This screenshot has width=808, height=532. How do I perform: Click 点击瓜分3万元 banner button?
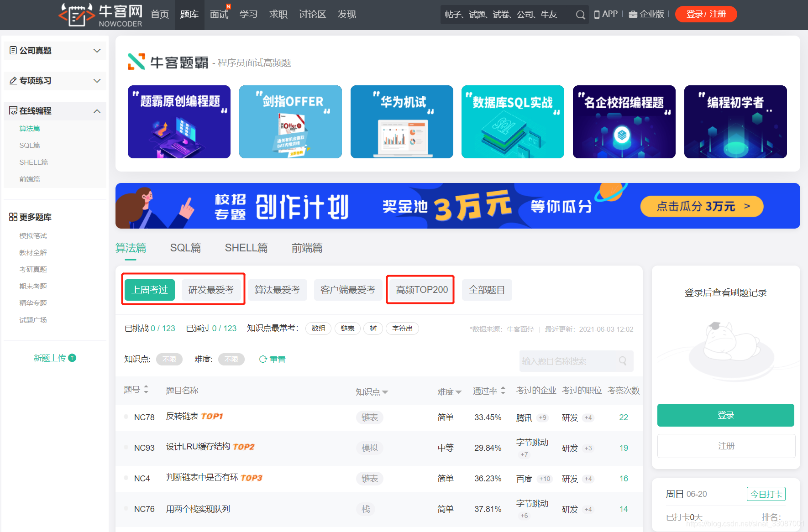pos(702,206)
